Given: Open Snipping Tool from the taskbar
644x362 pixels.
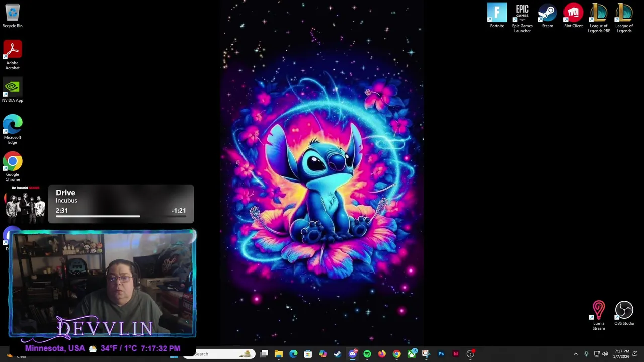Looking at the screenshot, I should 426,354.
